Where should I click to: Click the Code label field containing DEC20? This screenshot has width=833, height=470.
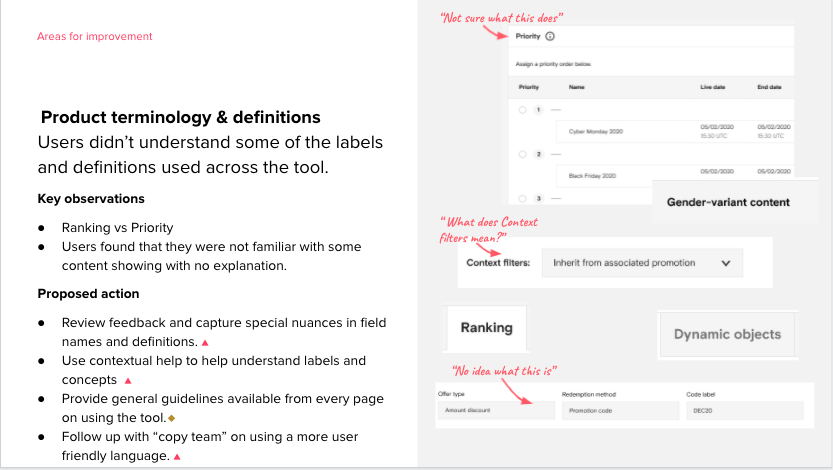tap(744, 411)
